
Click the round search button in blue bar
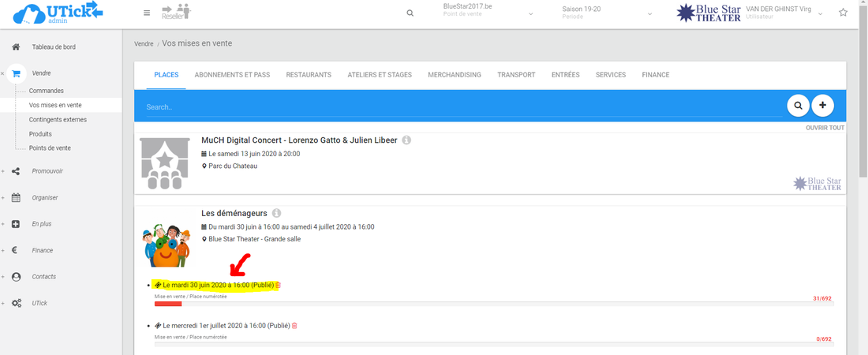point(799,105)
